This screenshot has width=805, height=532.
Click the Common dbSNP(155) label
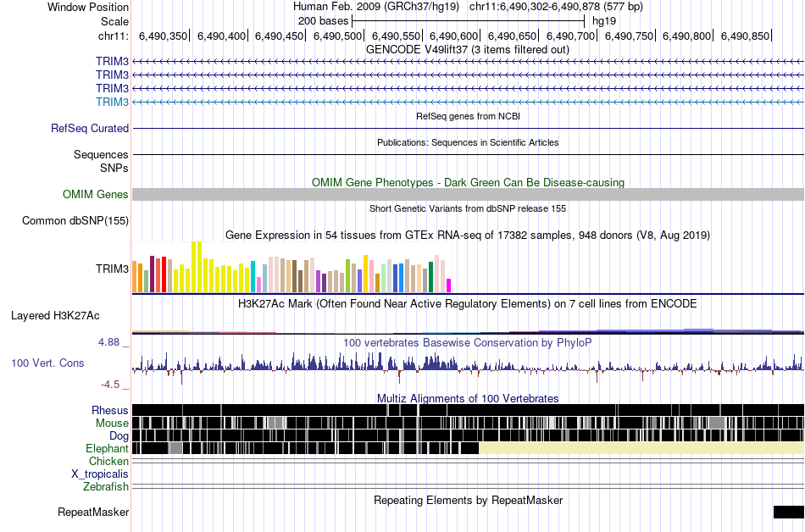coord(75,220)
